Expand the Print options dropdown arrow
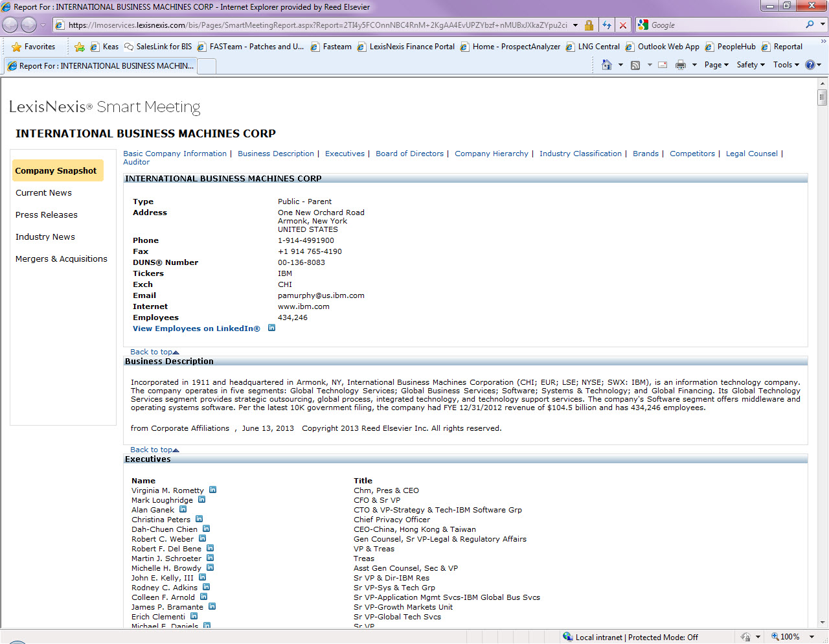This screenshot has width=829, height=644. coord(694,65)
